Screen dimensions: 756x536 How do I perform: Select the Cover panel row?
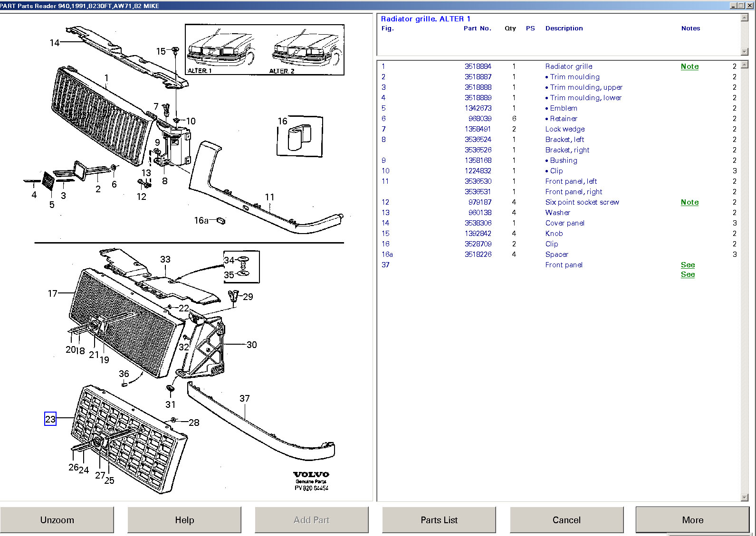(x=559, y=223)
